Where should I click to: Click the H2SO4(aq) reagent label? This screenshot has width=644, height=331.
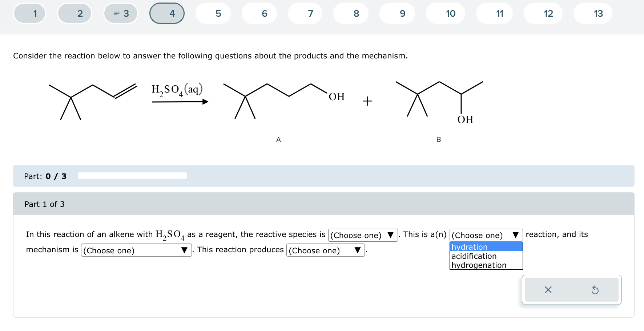pos(177,90)
